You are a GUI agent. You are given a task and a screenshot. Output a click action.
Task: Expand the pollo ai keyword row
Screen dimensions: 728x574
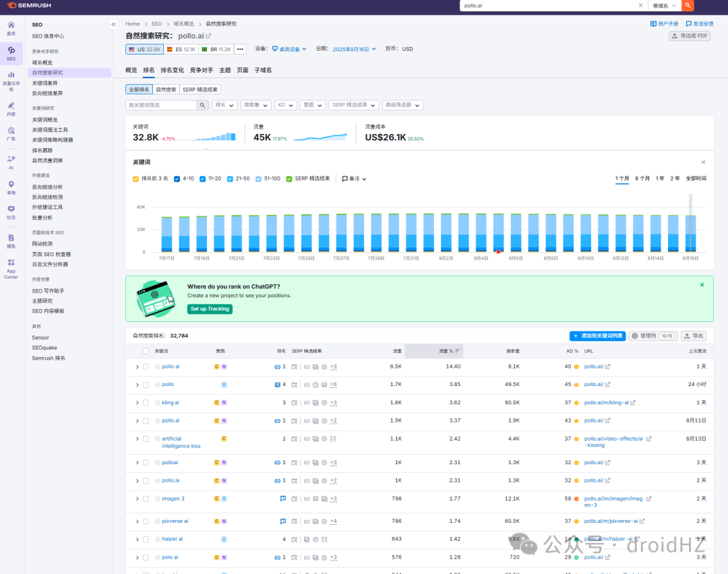pyautogui.click(x=137, y=367)
